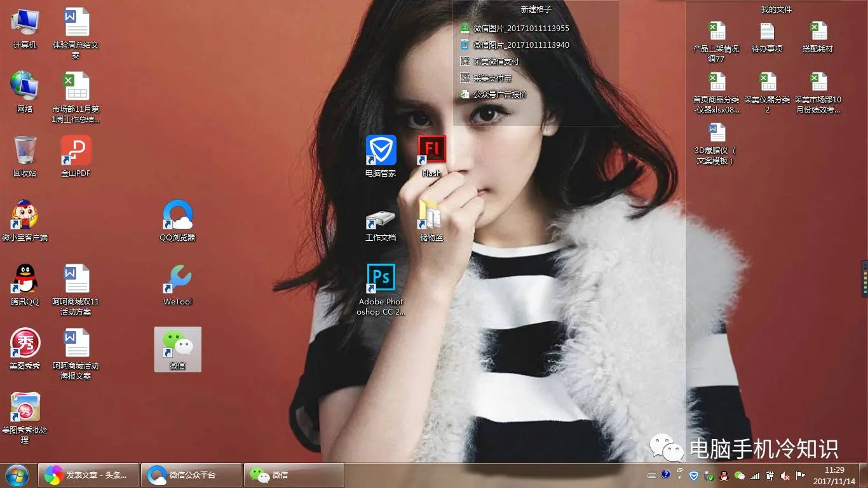
Task: Click the 首页商品分类-仪器 spreadsheet icon
Action: pos(716,93)
